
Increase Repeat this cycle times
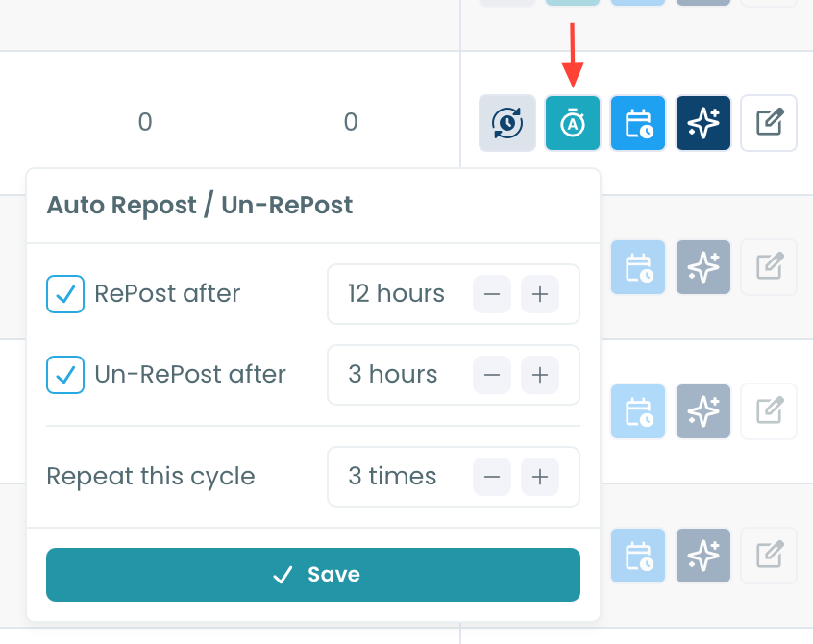tap(540, 477)
